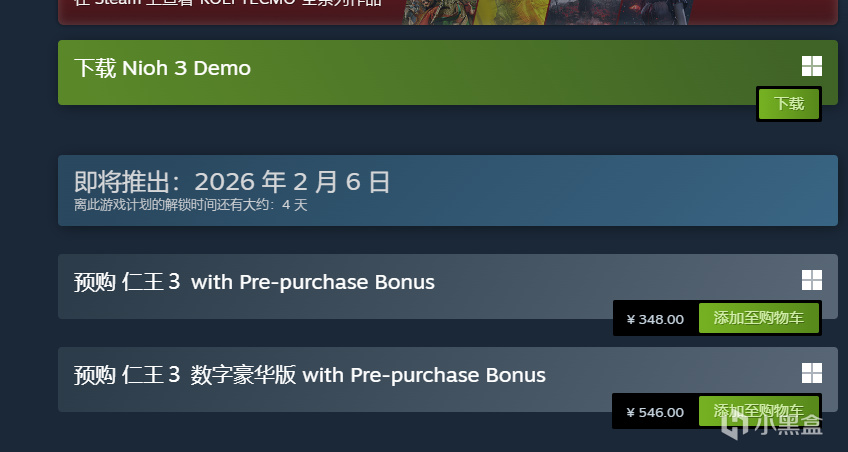
Task: Click the ¥546.00 price label
Action: 655,412
